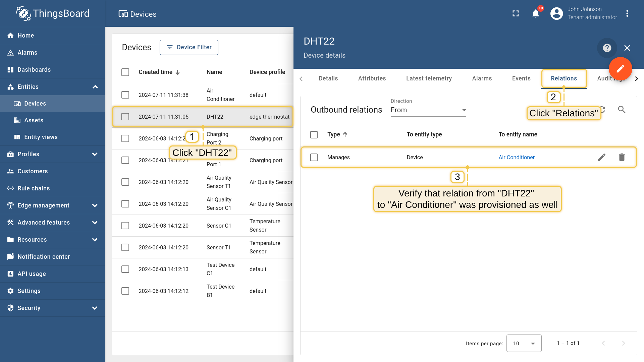Click the pencil edit relation icon
Viewport: 644px width, 362px height.
pyautogui.click(x=601, y=157)
